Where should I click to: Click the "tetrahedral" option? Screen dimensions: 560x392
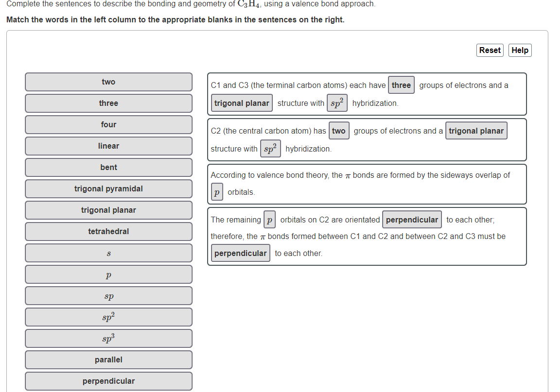point(108,231)
